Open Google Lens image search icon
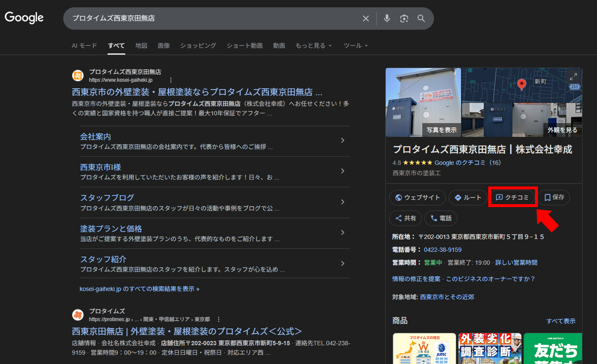Image resolution: width=597 pixels, height=364 pixels. click(x=404, y=18)
